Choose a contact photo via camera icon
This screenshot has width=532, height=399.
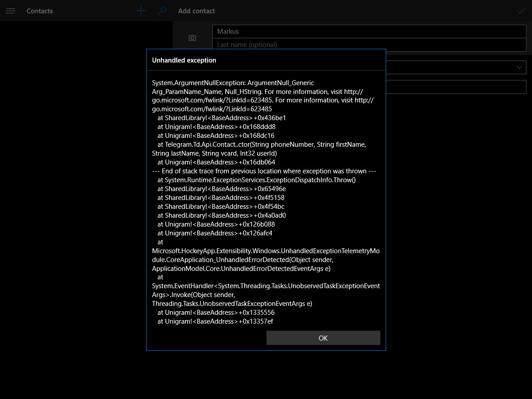point(192,38)
